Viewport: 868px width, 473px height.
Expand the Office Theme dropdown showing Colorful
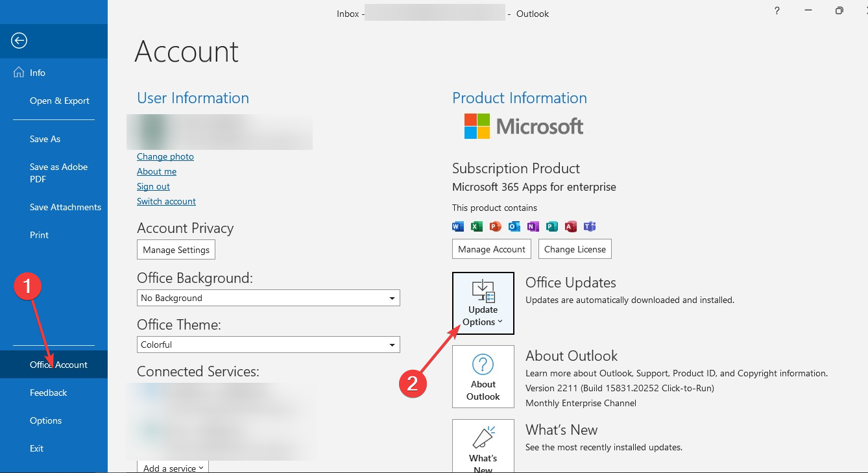coord(269,345)
